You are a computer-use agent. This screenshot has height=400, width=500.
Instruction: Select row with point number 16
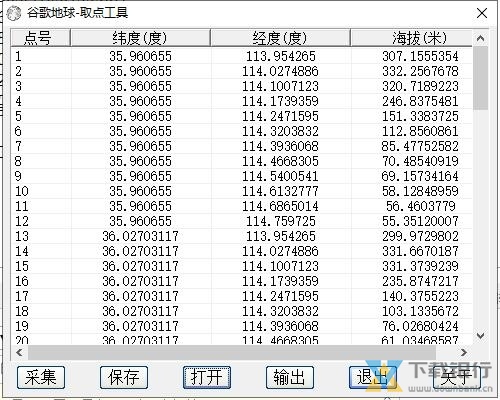(242, 281)
